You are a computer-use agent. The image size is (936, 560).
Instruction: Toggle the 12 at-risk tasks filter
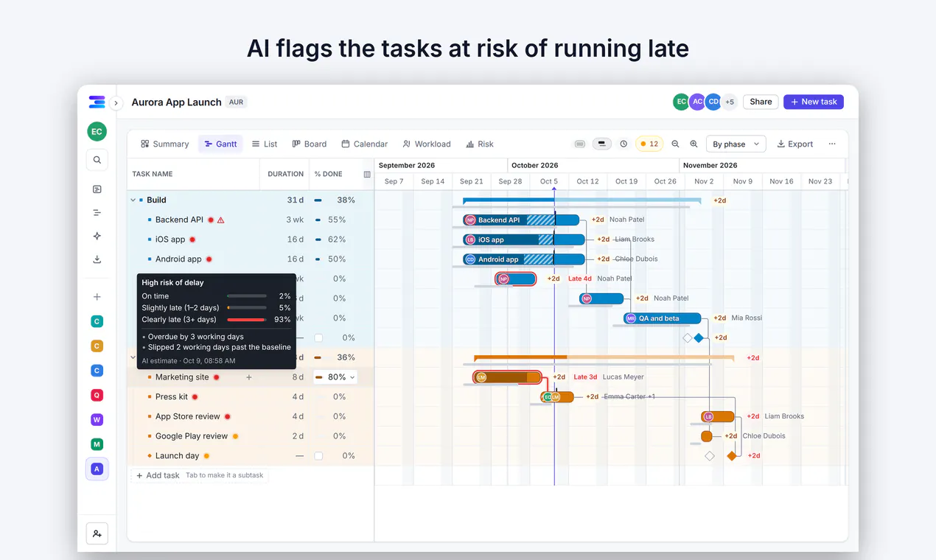(649, 144)
